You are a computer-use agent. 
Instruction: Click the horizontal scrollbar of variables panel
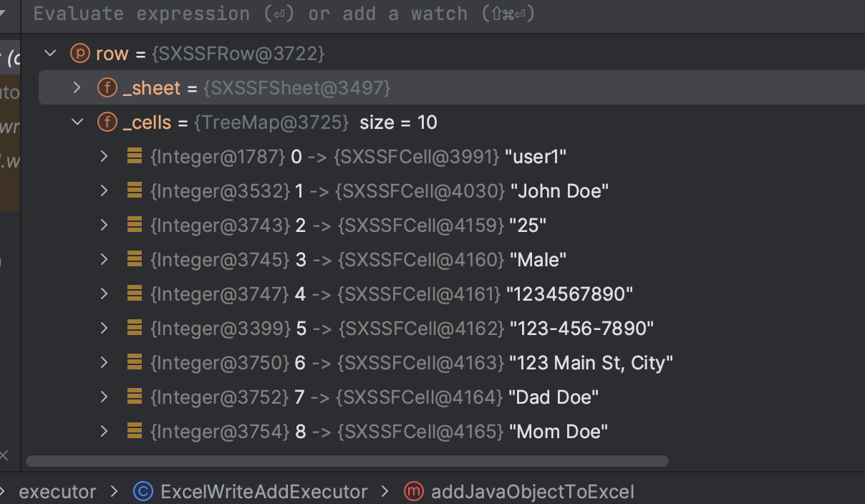(x=347, y=461)
